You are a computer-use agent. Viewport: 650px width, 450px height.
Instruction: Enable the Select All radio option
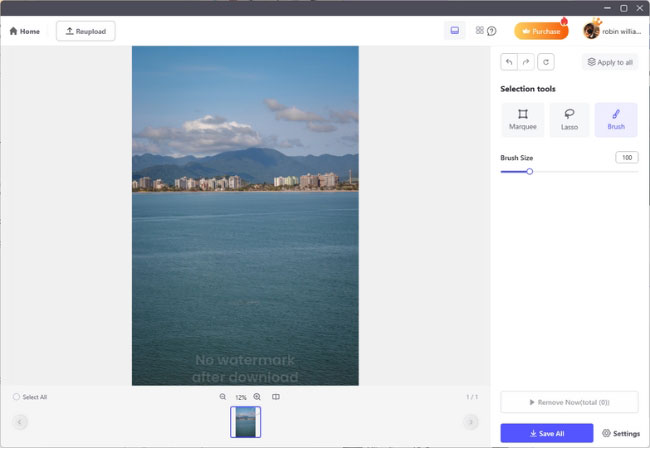(17, 397)
